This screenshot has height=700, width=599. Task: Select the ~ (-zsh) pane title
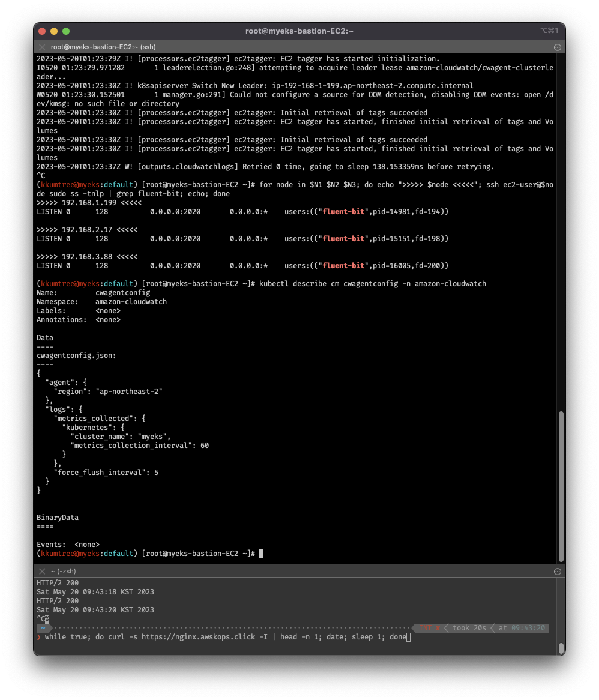pyautogui.click(x=64, y=571)
